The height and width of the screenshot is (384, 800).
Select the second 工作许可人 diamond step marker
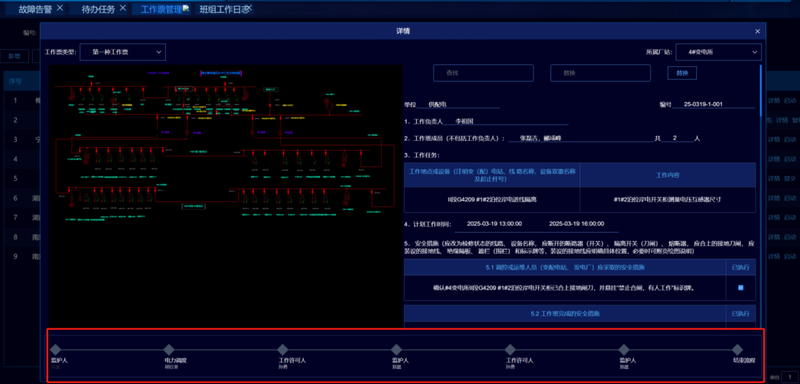pyautogui.click(x=510, y=350)
